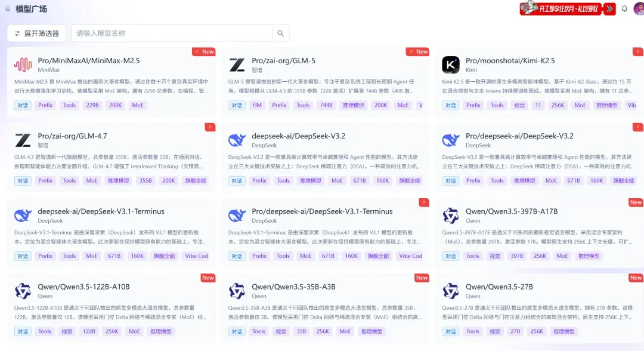
Task: Click 推理模型 tag on deepseek-ai/DeepSeek-V3.2 card
Action: 311,180
